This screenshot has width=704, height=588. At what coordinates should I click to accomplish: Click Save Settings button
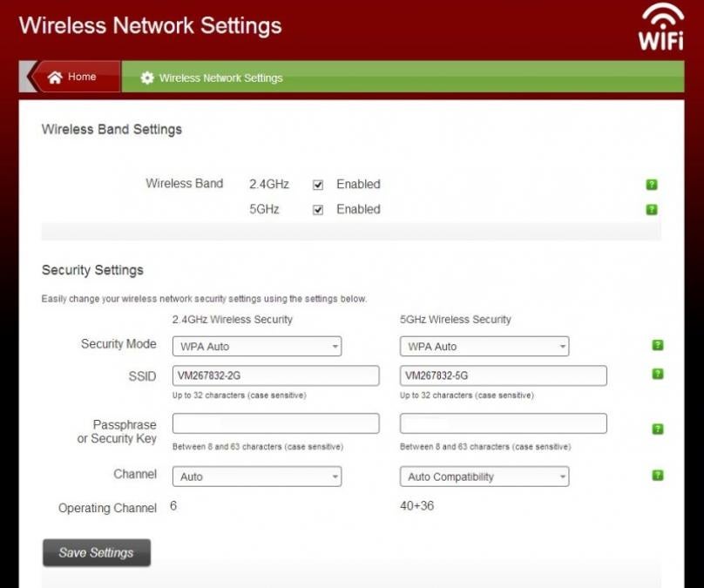point(97,553)
